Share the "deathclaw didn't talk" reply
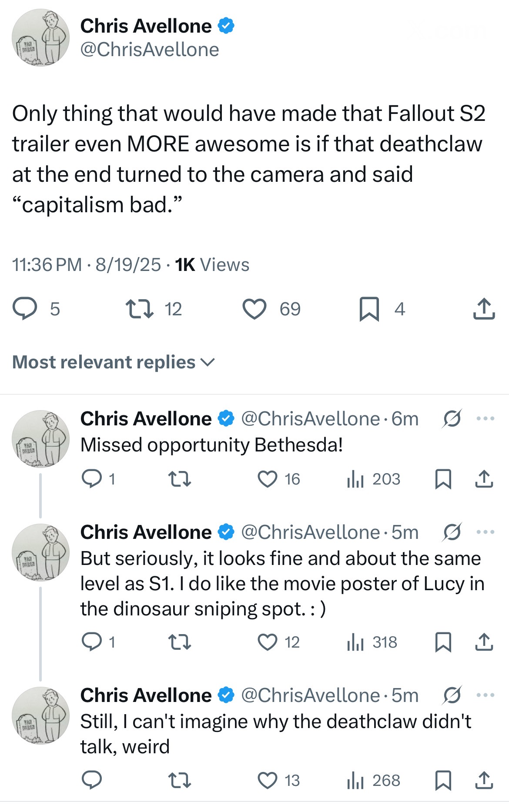Screen dimensions: 509x812 (x=484, y=780)
